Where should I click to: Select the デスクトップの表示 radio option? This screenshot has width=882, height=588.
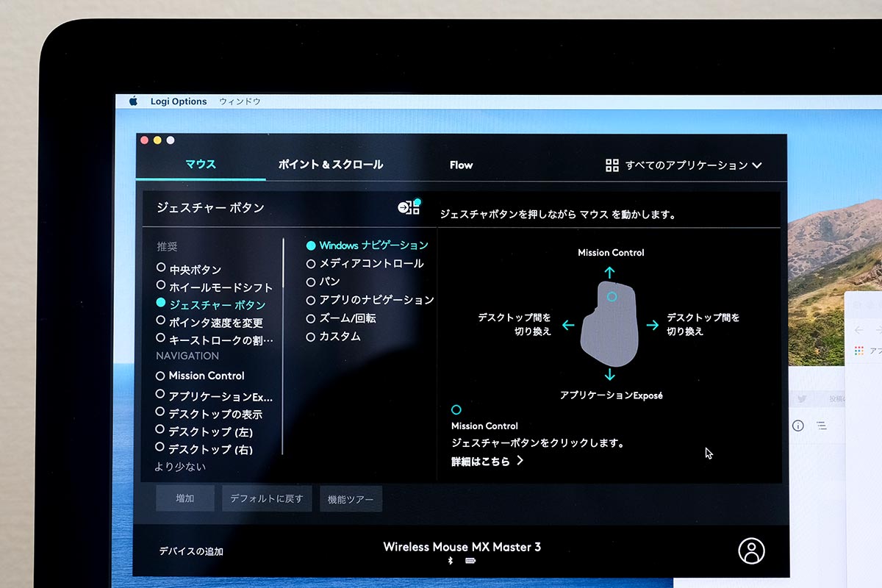tap(209, 414)
